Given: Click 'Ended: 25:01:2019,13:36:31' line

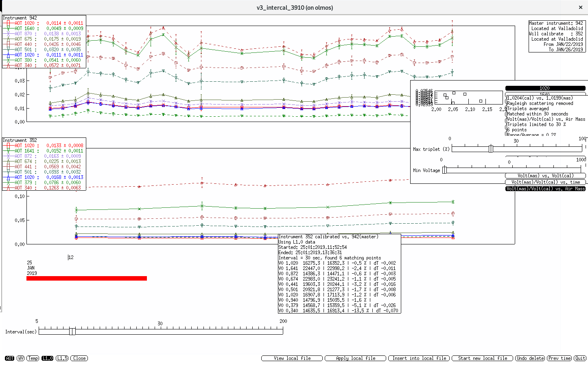Looking at the screenshot, I should (x=310, y=253).
